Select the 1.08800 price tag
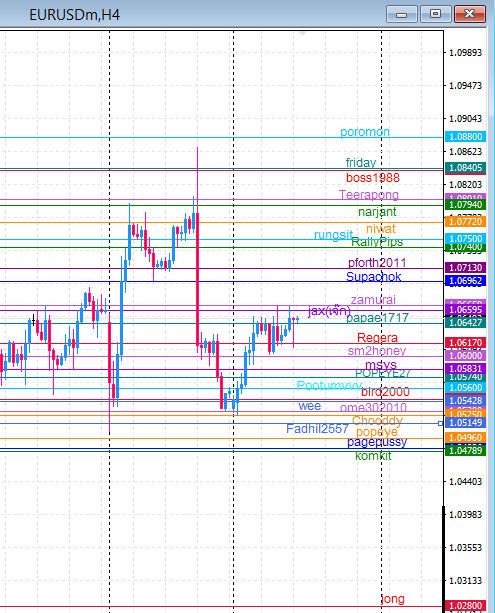Viewport: 495px width, 613px height. 465,136
